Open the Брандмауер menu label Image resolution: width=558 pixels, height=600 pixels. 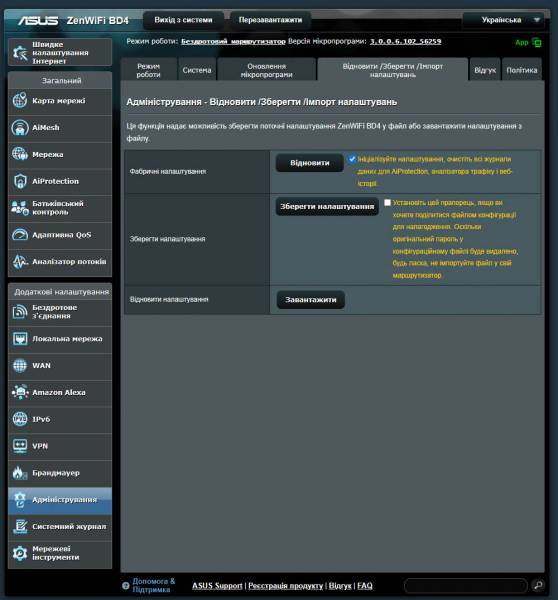pyautogui.click(x=56, y=473)
